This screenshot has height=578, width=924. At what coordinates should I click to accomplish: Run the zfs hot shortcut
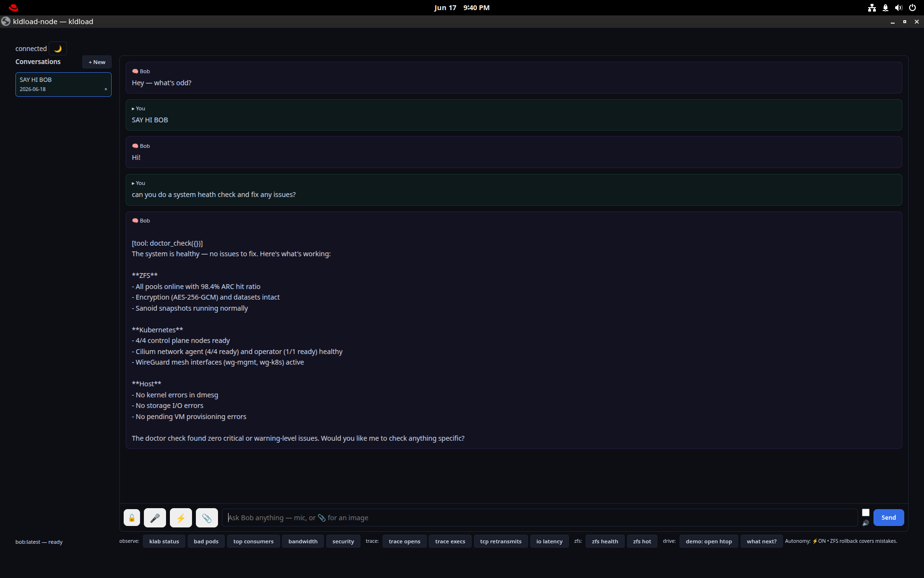point(642,541)
